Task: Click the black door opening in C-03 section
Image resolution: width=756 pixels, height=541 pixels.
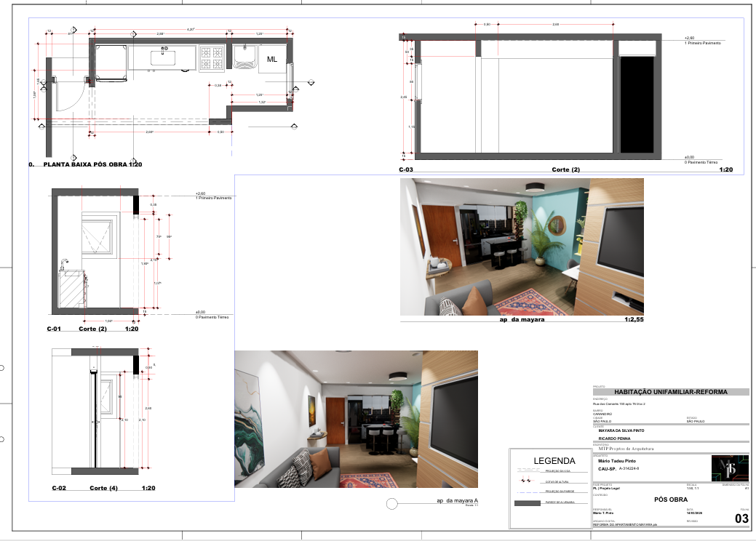Action: pyautogui.click(x=637, y=105)
